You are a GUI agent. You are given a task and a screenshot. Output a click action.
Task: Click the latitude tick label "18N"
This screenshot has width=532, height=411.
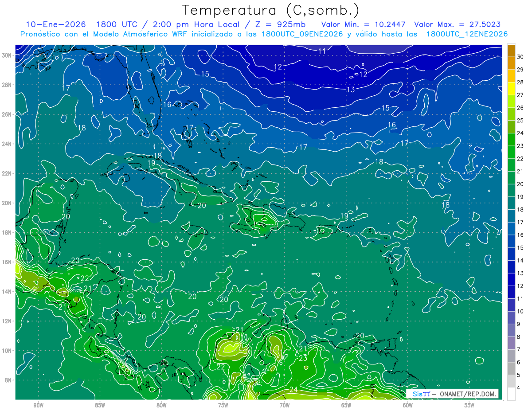pyautogui.click(x=8, y=232)
